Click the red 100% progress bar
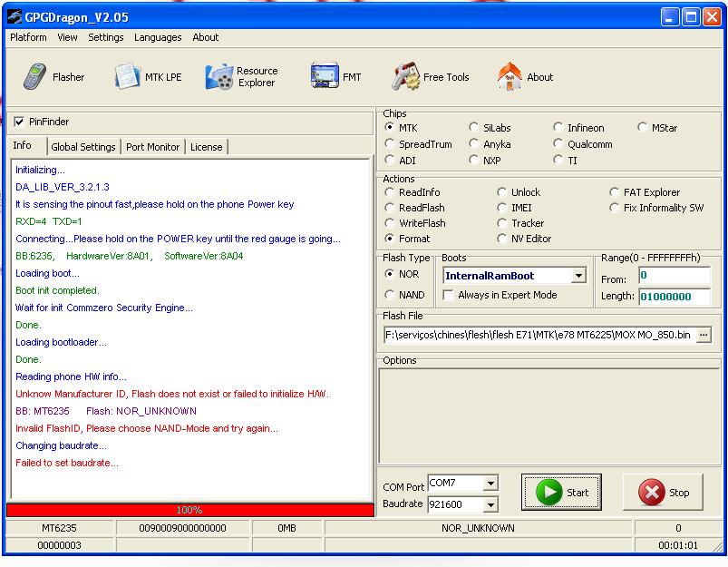Viewport: 728px width, 567px height. tap(189, 510)
